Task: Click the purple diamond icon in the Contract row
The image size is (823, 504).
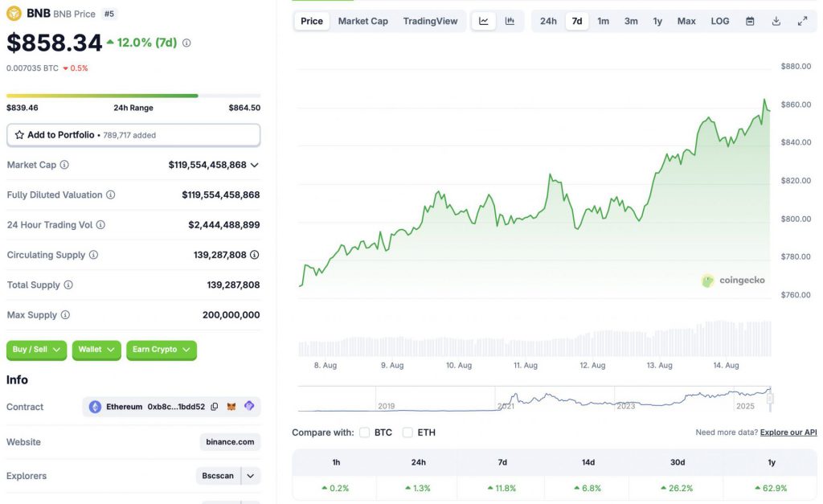Action: [249, 406]
